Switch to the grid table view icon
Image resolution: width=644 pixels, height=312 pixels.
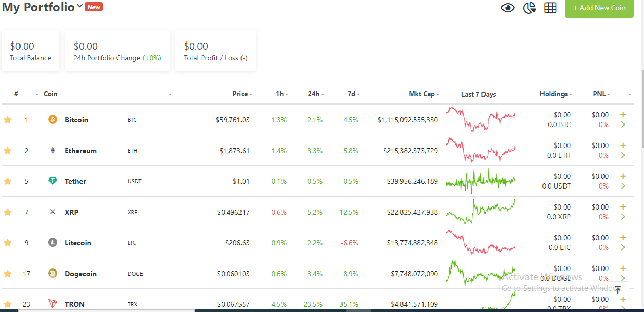[550, 8]
